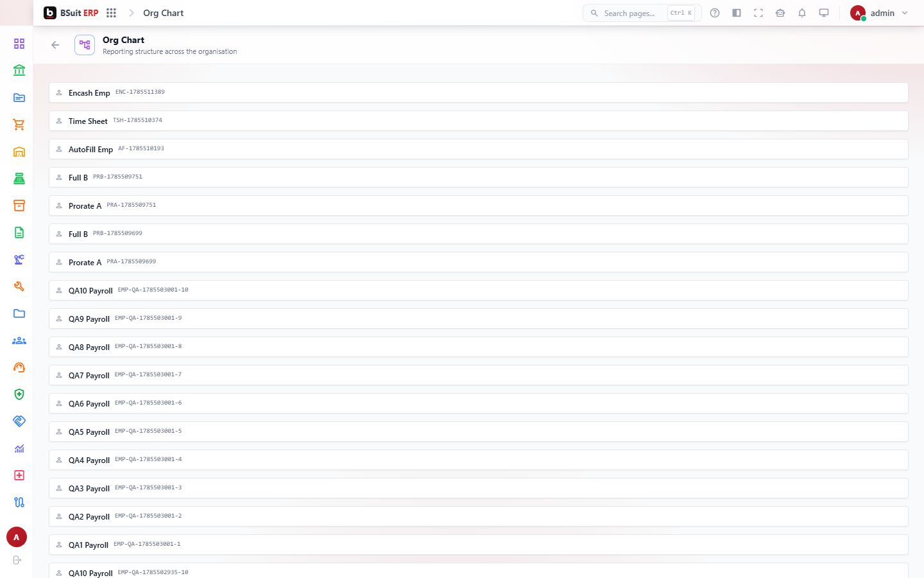The height and width of the screenshot is (578, 924).
Task: Go back using the left arrow
Action: point(55,45)
